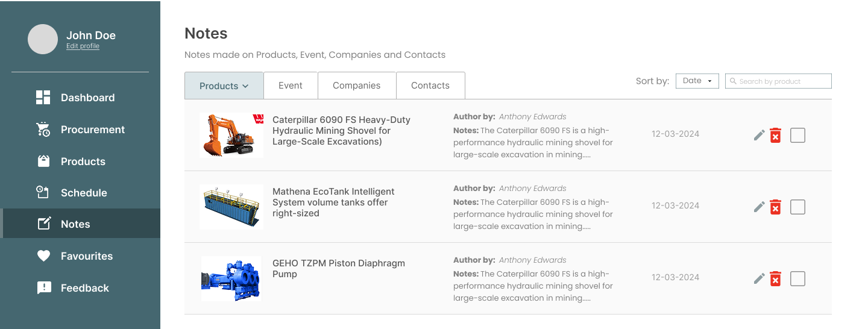Check the GEHO TZPM Piston pump checkbox
Viewport: 868px width, 329px height.
pyautogui.click(x=797, y=278)
